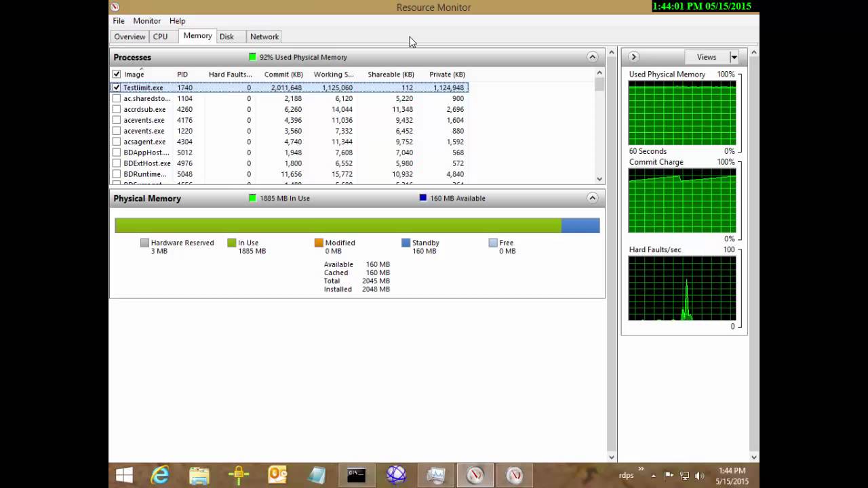Hide the graphs pane with arrow button
868x488 pixels.
click(633, 57)
